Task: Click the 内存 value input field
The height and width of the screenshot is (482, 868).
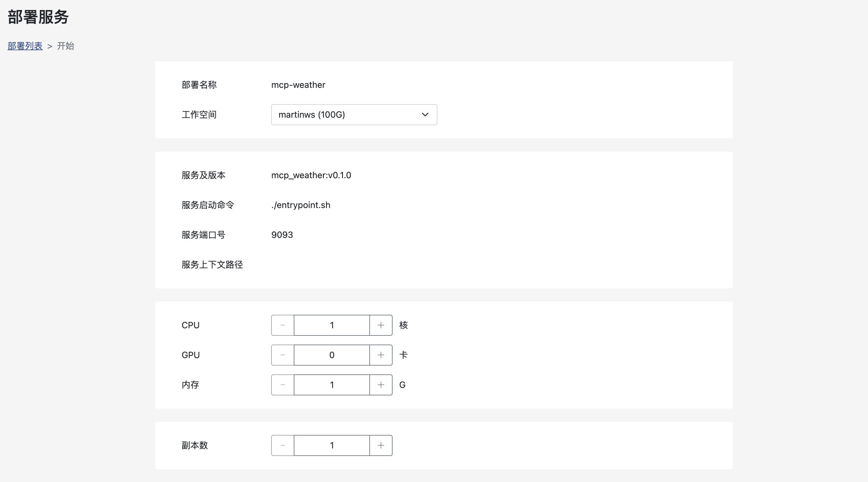Action: tap(332, 385)
